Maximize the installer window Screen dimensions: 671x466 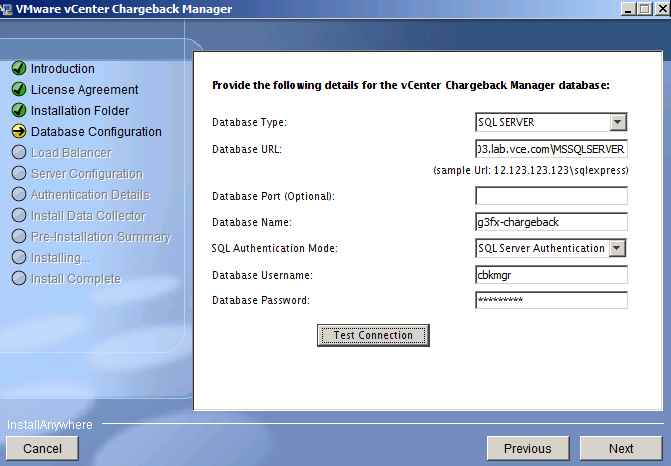point(644,9)
